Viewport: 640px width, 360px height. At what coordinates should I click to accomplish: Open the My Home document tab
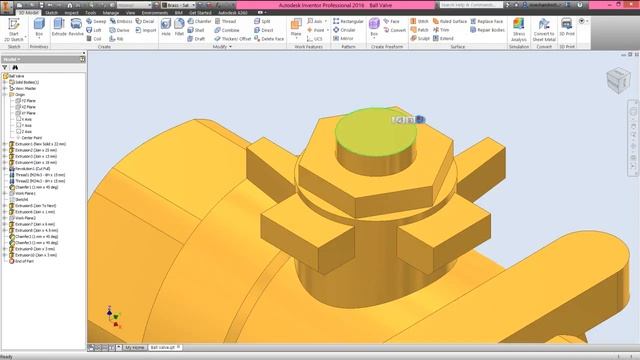[x=135, y=348]
